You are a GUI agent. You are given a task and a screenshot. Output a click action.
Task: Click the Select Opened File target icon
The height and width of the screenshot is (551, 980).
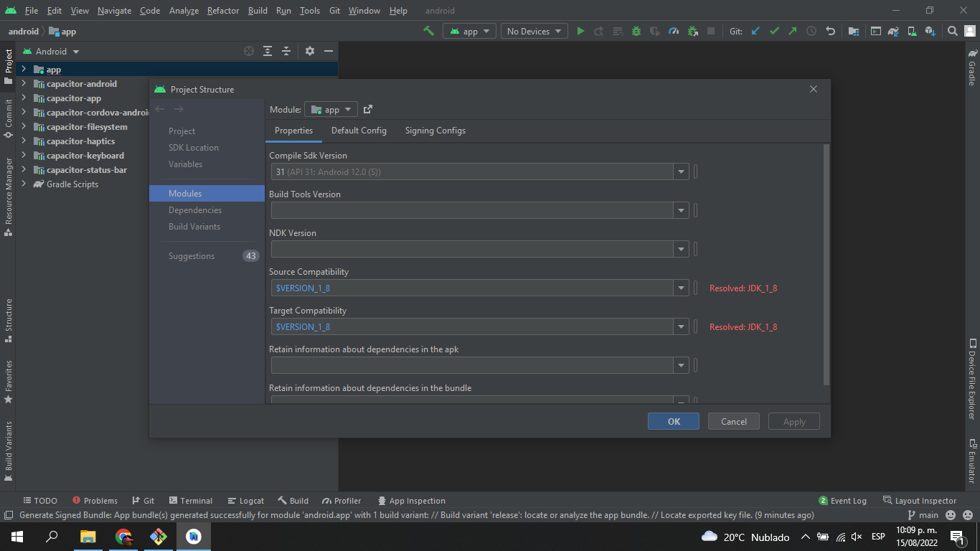coord(249,51)
